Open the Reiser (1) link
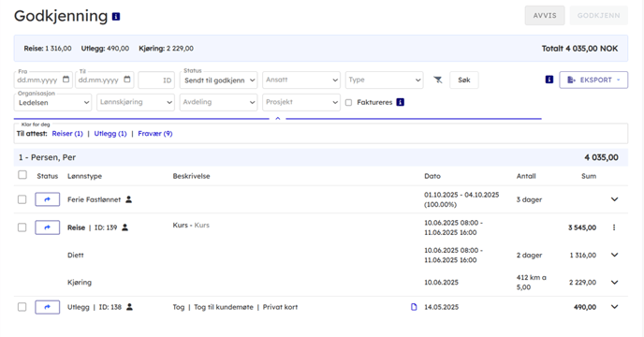 [67, 134]
